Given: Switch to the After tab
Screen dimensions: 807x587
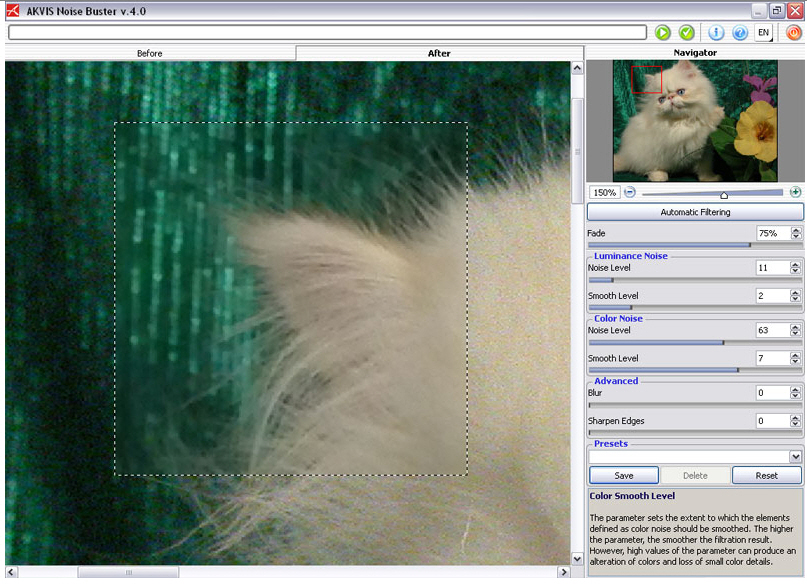Looking at the screenshot, I should [x=439, y=53].
